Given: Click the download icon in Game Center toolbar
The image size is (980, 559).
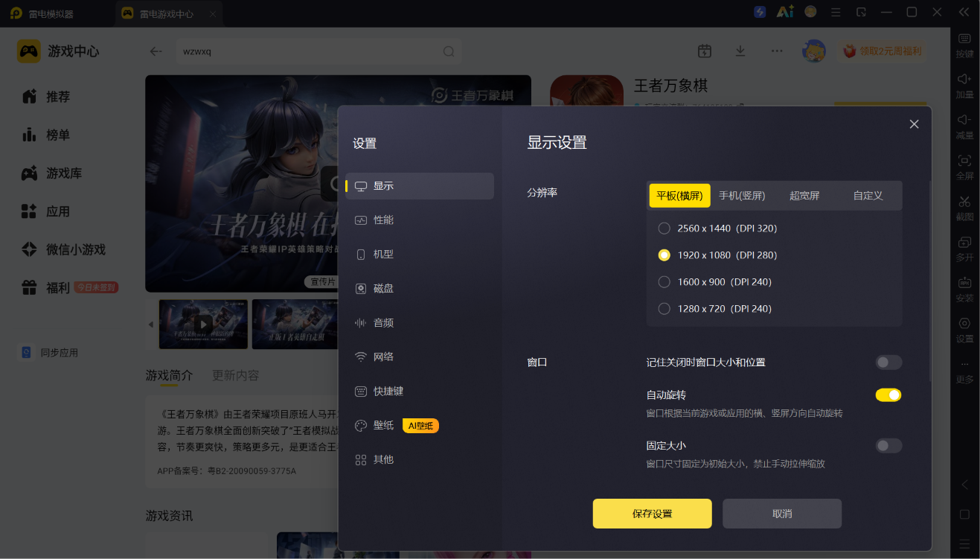Looking at the screenshot, I should coord(740,51).
